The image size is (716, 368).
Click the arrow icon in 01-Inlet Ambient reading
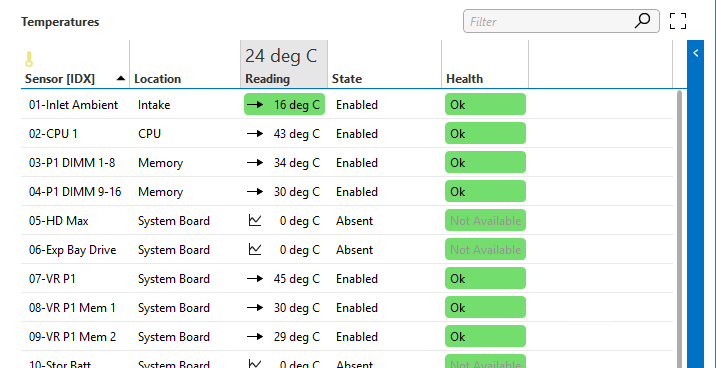point(255,105)
